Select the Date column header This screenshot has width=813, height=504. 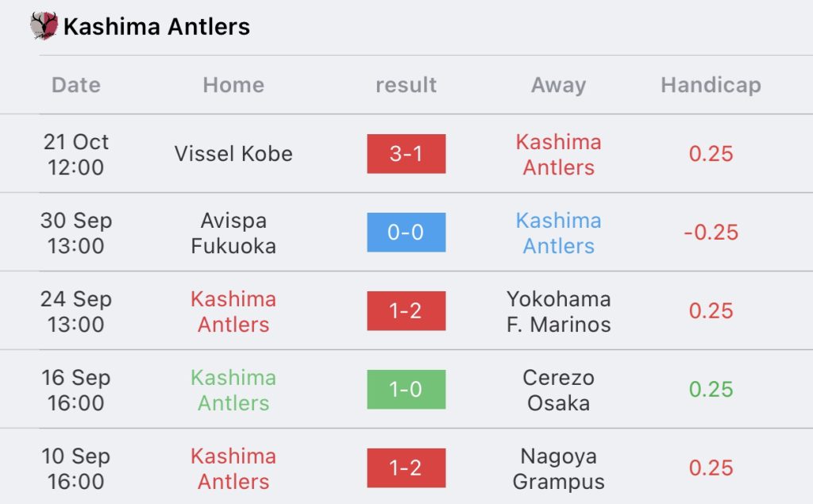coord(76,85)
